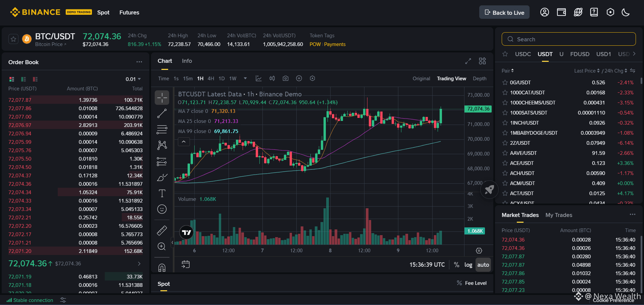Switch chart to Depth view
This screenshot has height=305, width=644.
click(x=480, y=78)
